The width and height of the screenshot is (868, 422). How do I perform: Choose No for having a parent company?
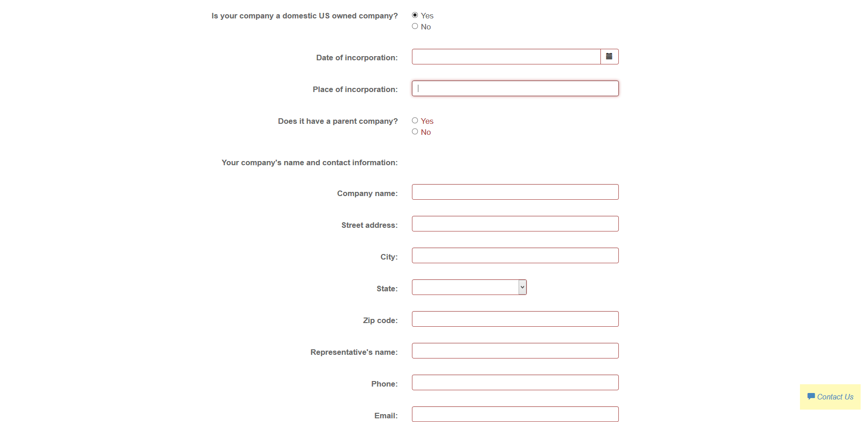(415, 132)
